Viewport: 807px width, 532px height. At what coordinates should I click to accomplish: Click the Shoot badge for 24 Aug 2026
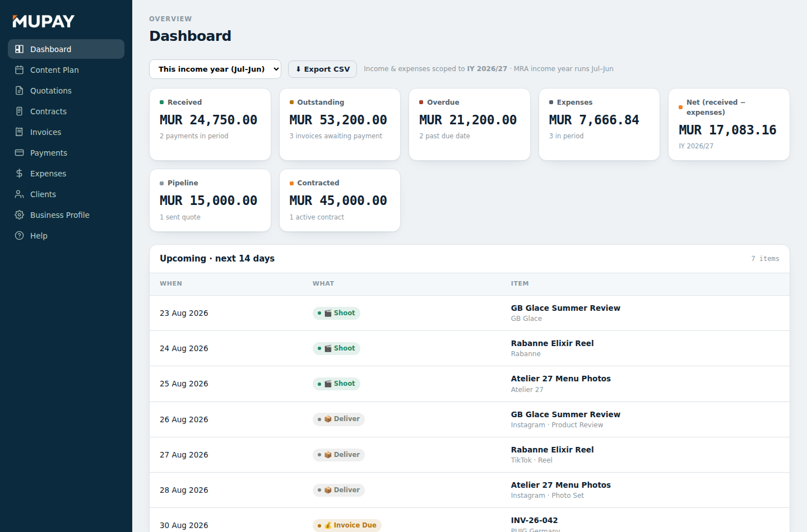click(336, 348)
